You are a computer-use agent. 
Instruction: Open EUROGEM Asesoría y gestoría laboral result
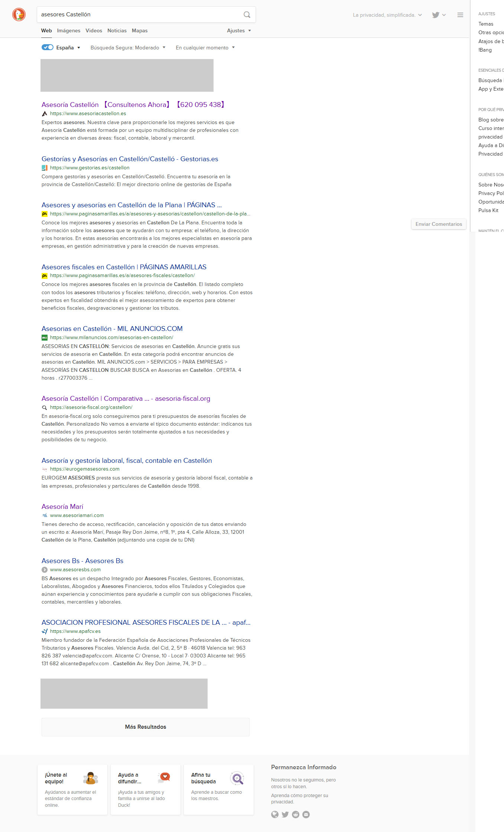(127, 461)
